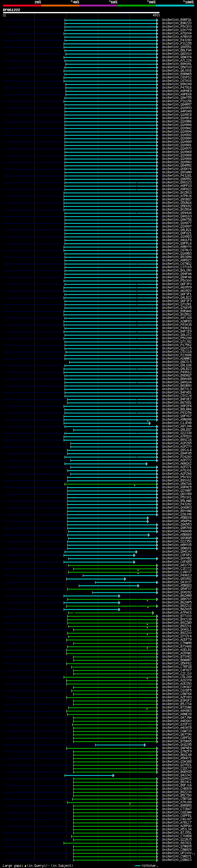Click the UniRef100_Q9AT55 label
The height and width of the screenshot is (868, 197).
click(176, 98)
